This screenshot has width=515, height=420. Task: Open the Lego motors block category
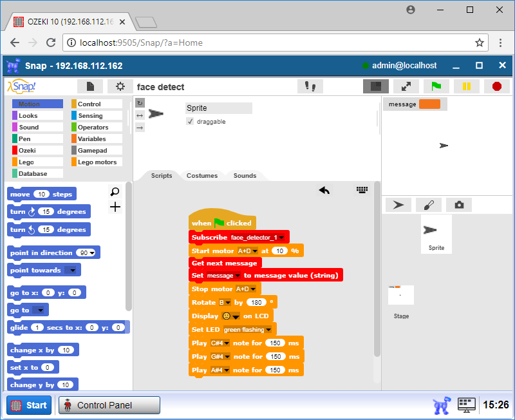click(x=97, y=162)
